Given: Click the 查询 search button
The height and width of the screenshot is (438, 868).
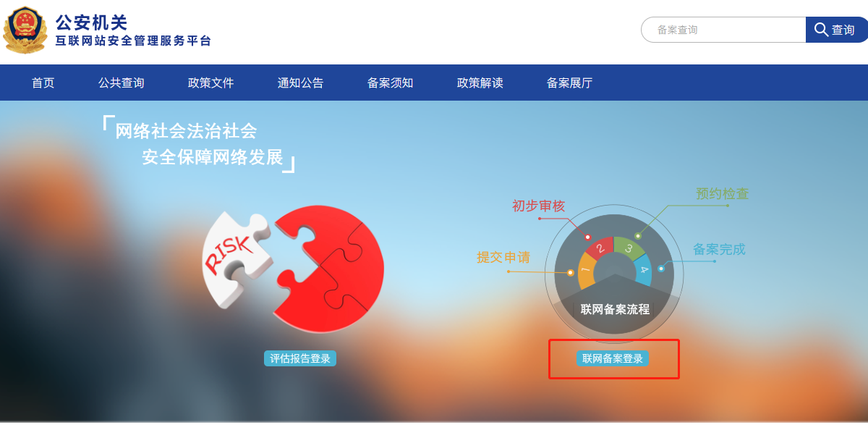Looking at the screenshot, I should pos(835,30).
